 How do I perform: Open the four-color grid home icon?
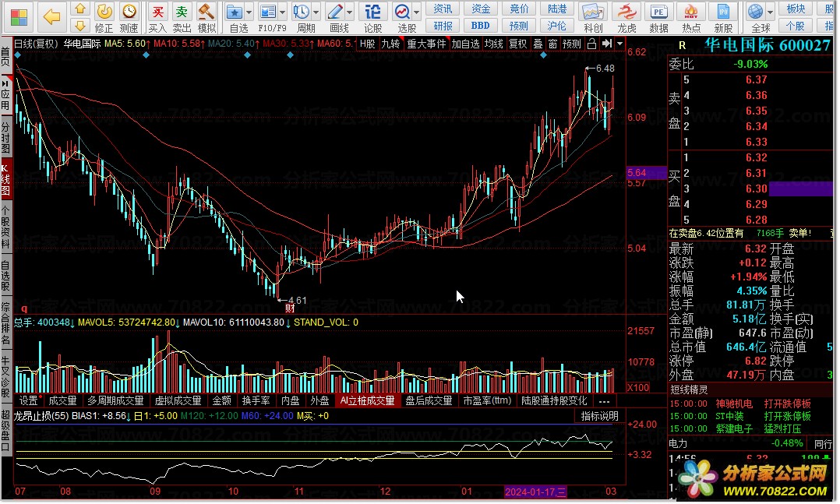pyautogui.click(x=19, y=18)
